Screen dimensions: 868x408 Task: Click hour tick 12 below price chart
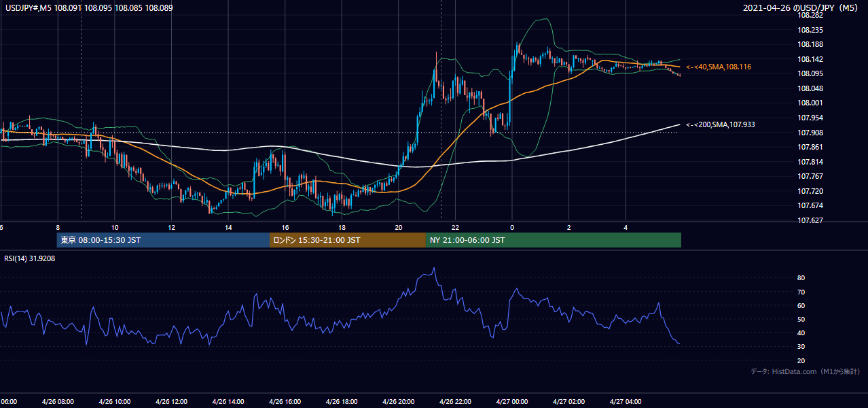(x=171, y=227)
